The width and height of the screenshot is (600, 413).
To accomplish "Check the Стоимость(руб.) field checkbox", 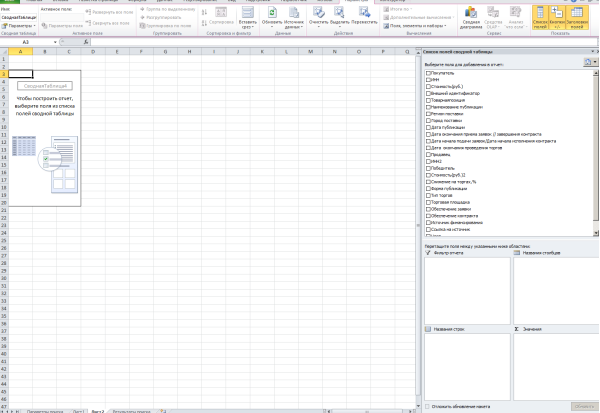I will (428, 87).
